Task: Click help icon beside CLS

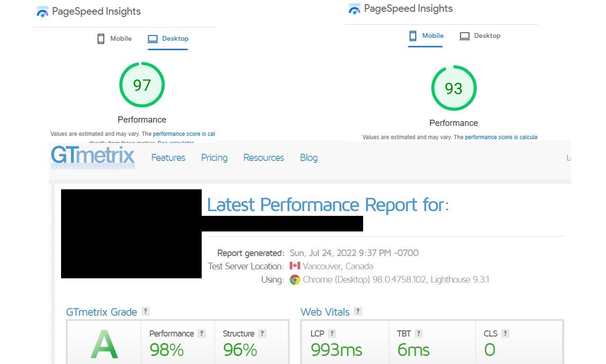Action: coord(505,333)
